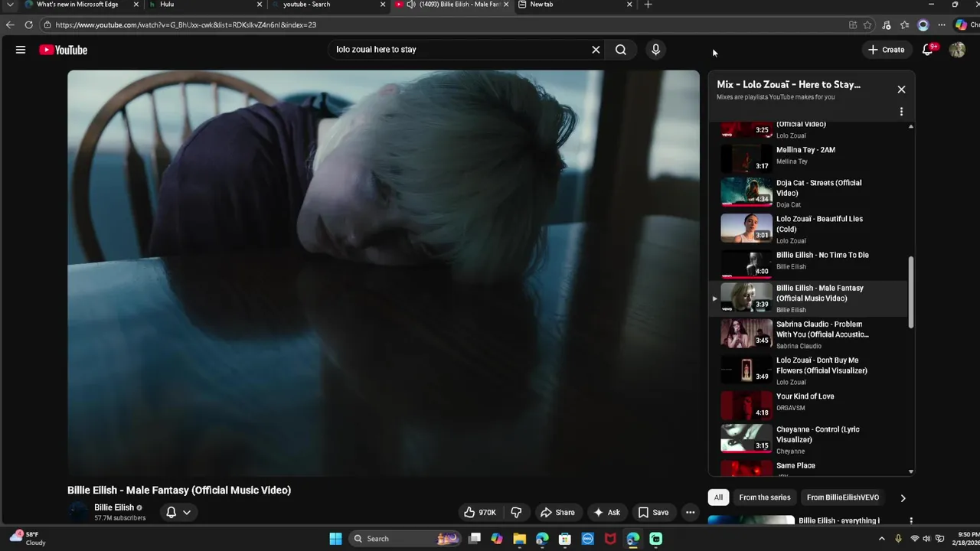Select From BillieEilishVEVO chip

coord(843,497)
